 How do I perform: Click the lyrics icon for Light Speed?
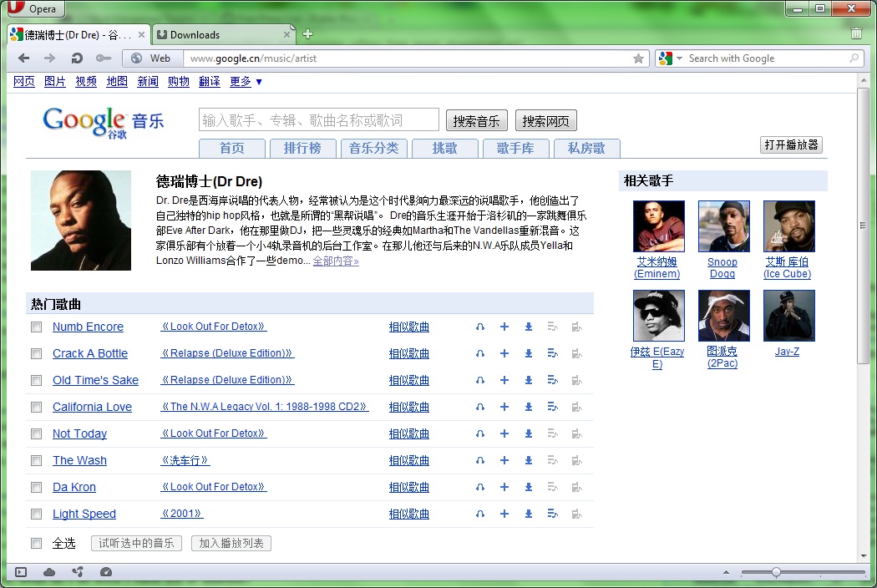[x=552, y=514]
